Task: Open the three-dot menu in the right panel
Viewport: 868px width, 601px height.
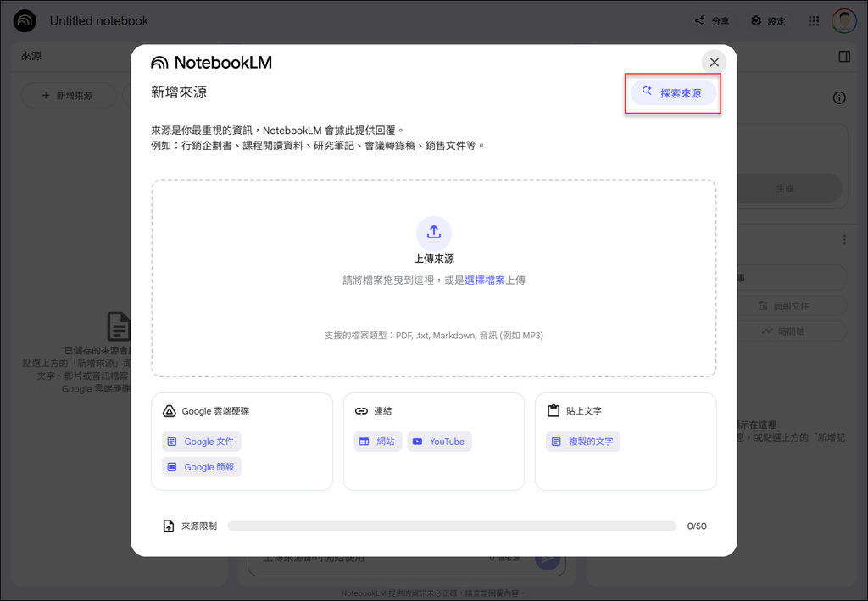Action: click(x=843, y=240)
